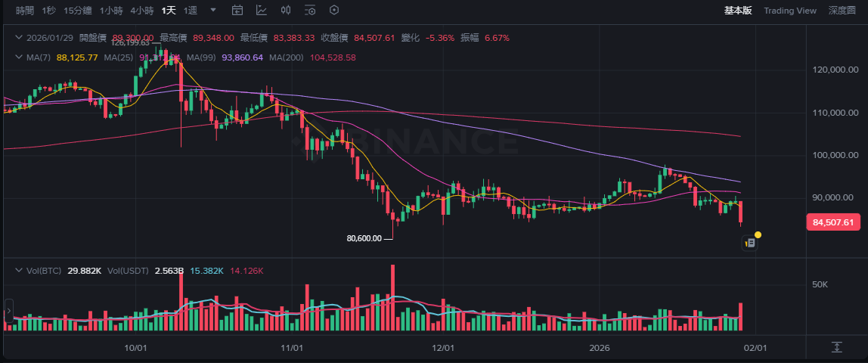Open the technical indicators chart icon
Viewport: 868px width, 363px height.
[x=262, y=11]
